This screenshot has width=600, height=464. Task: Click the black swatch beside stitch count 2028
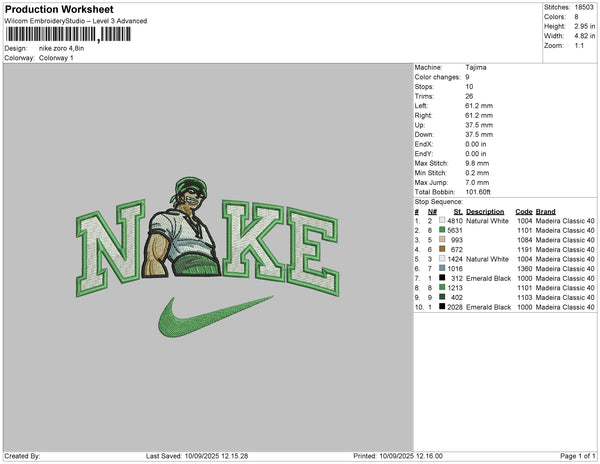pos(442,306)
